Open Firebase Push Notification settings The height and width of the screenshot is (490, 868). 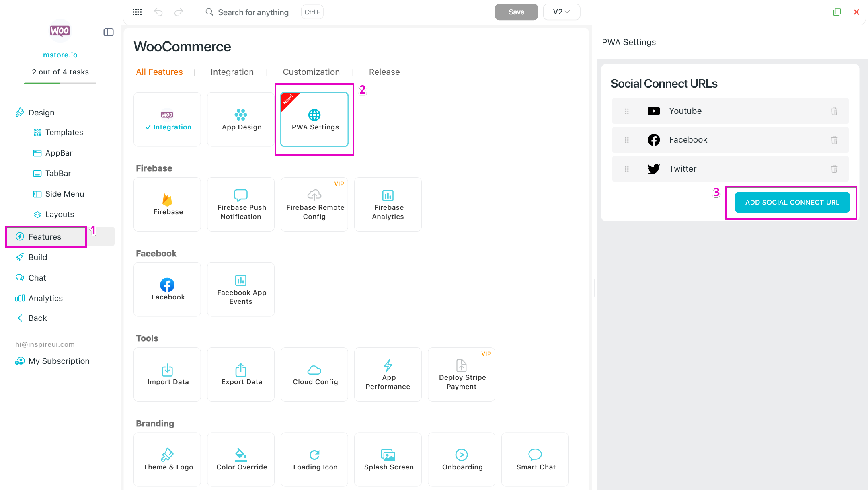click(x=241, y=204)
